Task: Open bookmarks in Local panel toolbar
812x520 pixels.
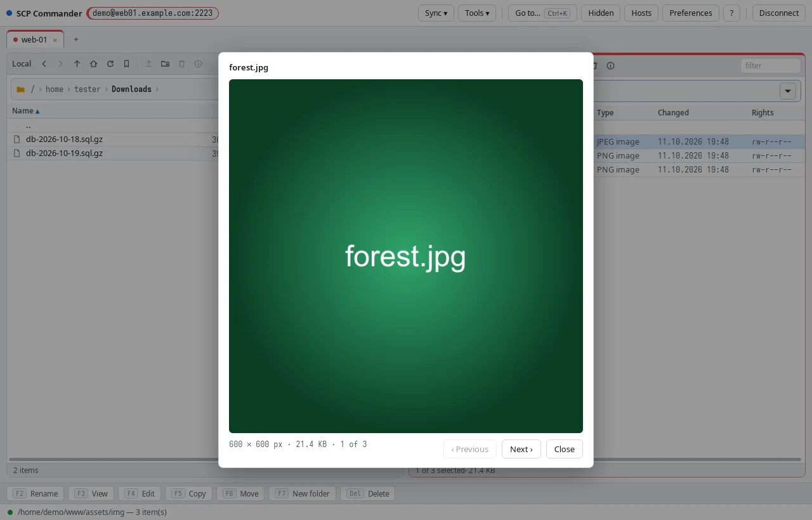Action: (x=127, y=64)
